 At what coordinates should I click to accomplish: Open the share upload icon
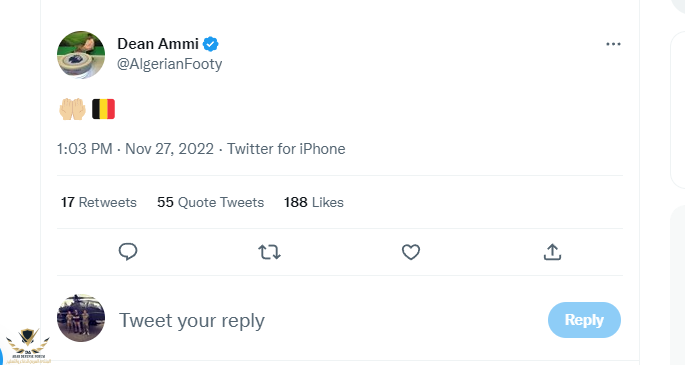coord(552,252)
